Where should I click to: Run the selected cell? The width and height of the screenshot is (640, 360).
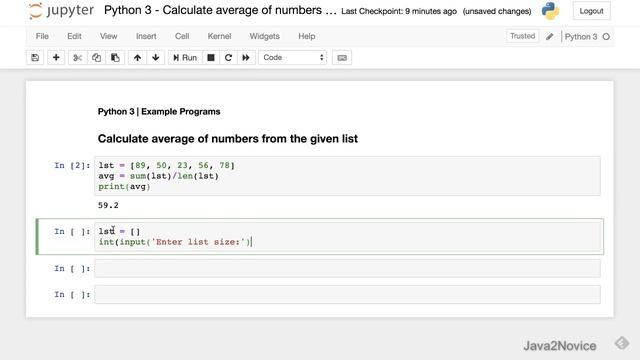pyautogui.click(x=185, y=58)
